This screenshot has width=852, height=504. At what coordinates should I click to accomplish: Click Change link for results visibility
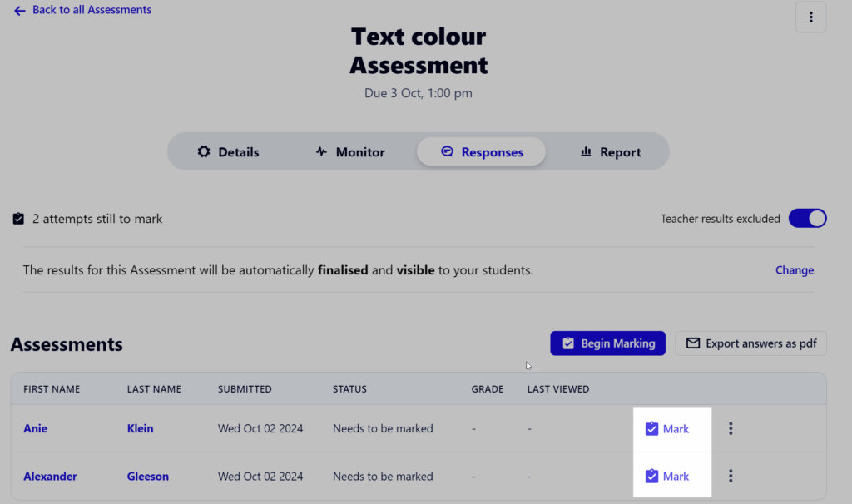[x=795, y=270]
